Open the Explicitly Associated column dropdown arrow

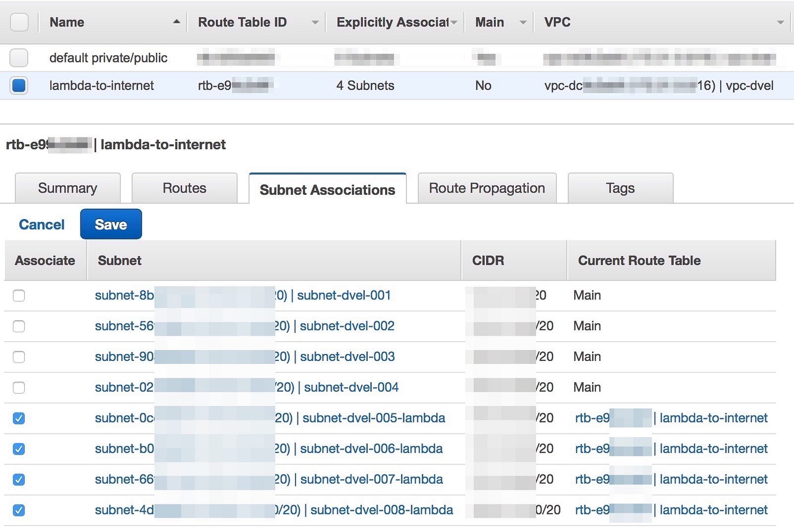click(454, 22)
